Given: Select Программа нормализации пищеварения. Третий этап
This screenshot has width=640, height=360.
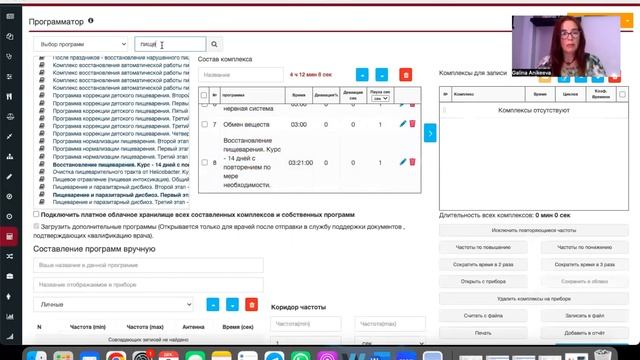Looking at the screenshot, I should pos(120,157).
